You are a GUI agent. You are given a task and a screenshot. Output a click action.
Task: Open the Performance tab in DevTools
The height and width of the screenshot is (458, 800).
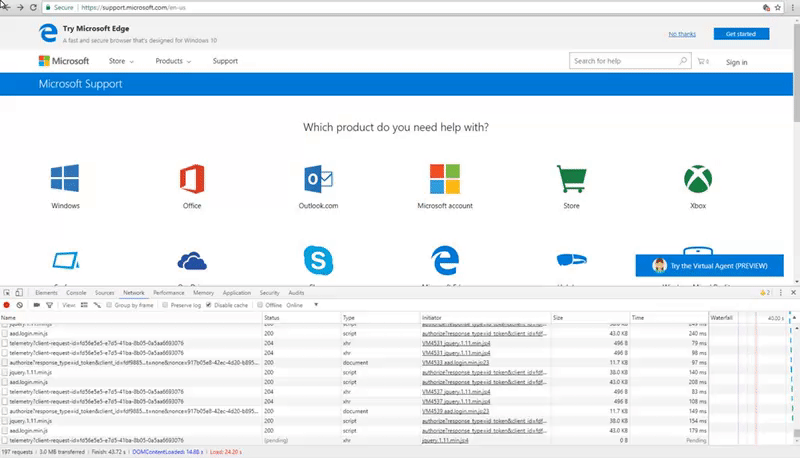coord(169,293)
